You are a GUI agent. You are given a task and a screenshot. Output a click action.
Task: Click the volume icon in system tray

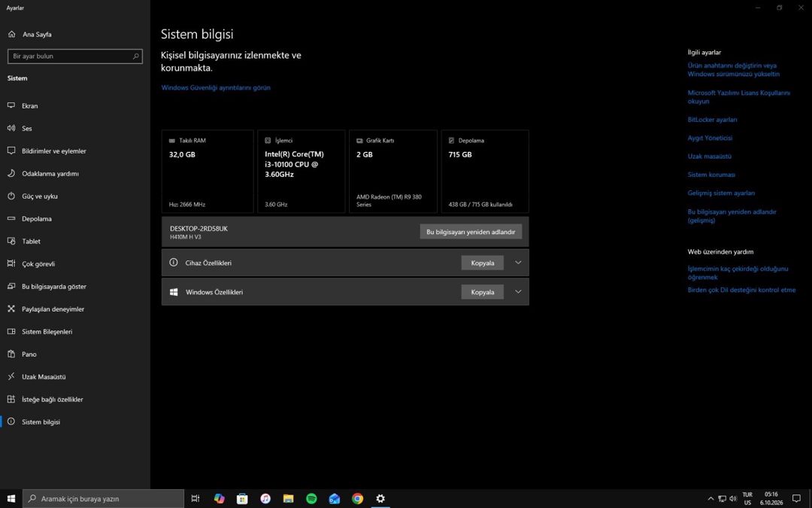coord(733,499)
